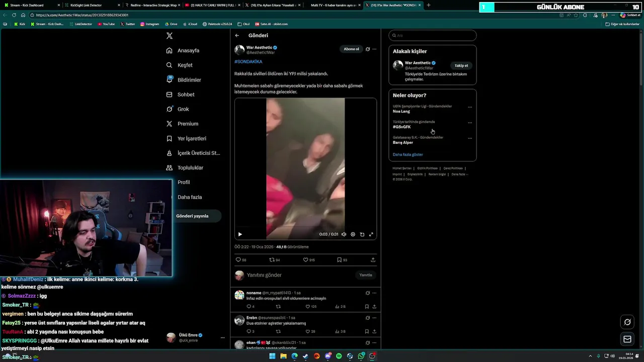Image resolution: width=644 pixels, height=362 pixels.
Task: Repost the main post (94)
Action: [275, 260]
